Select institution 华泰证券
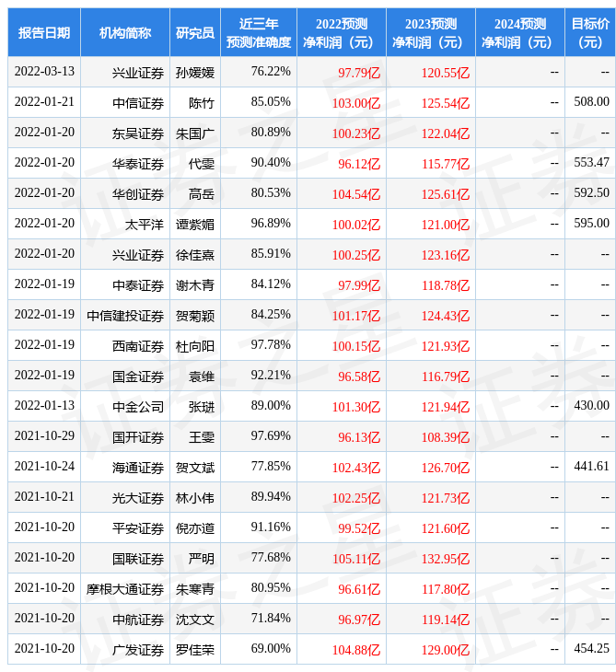The height and width of the screenshot is (672, 616). (x=138, y=164)
